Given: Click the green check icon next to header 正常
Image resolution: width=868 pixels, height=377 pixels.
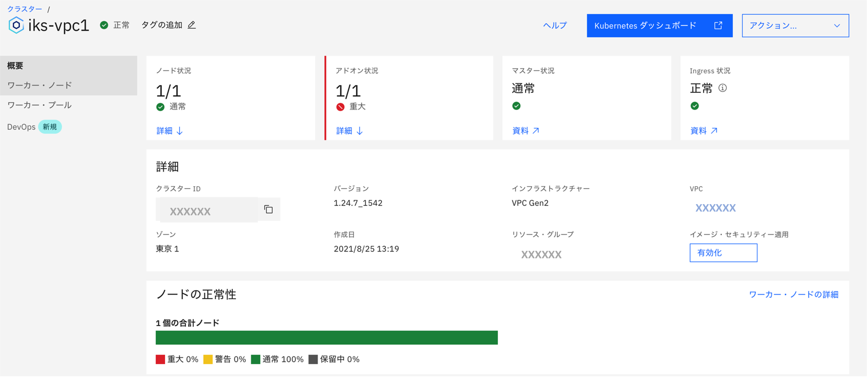Looking at the screenshot, I should 104,25.
